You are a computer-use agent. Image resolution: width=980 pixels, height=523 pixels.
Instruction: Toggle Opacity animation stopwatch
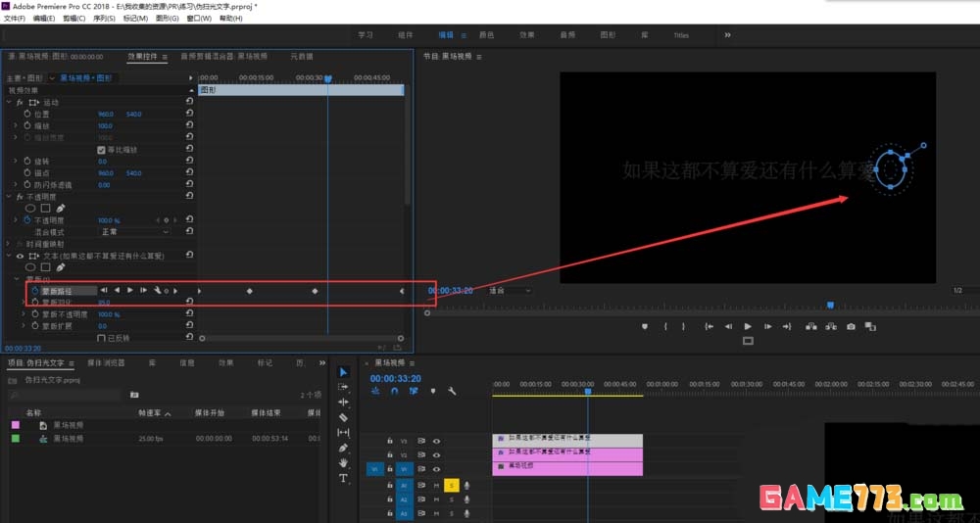[x=27, y=220]
